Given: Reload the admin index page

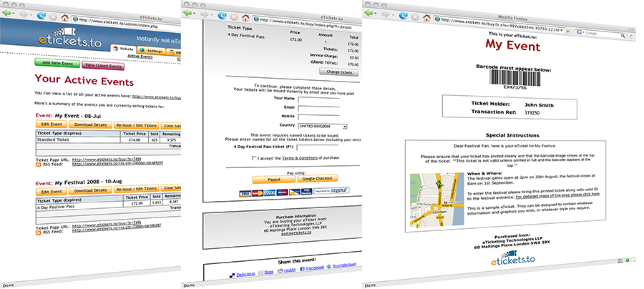Looking at the screenshot, I should (42, 16).
